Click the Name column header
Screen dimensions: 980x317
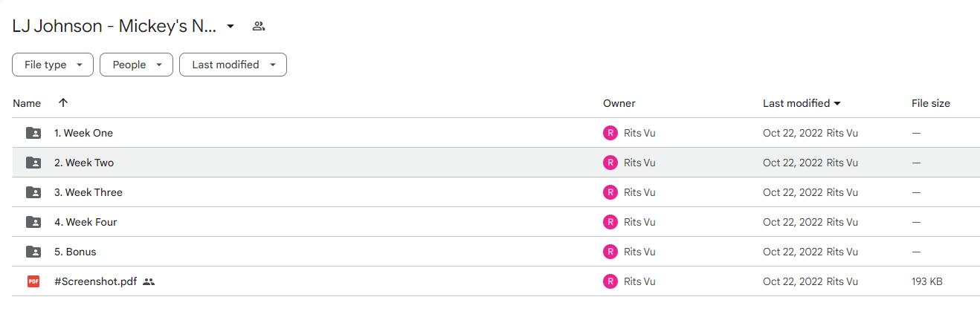27,103
